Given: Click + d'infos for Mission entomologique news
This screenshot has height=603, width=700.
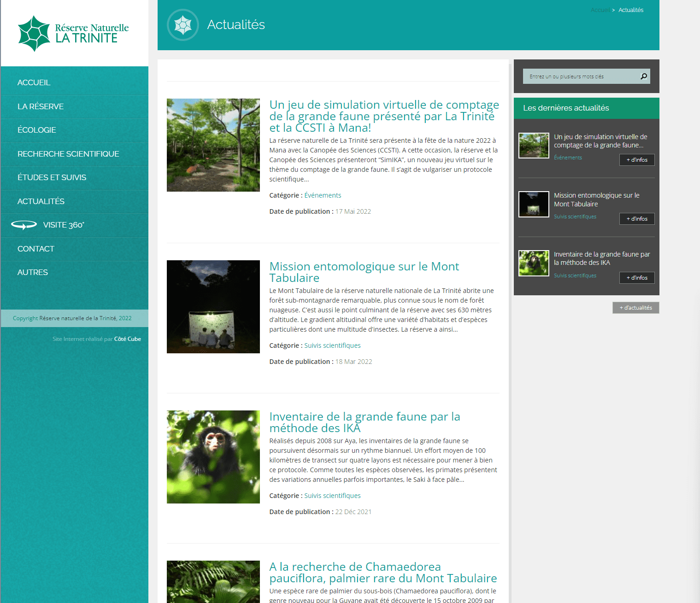Looking at the screenshot, I should (637, 219).
